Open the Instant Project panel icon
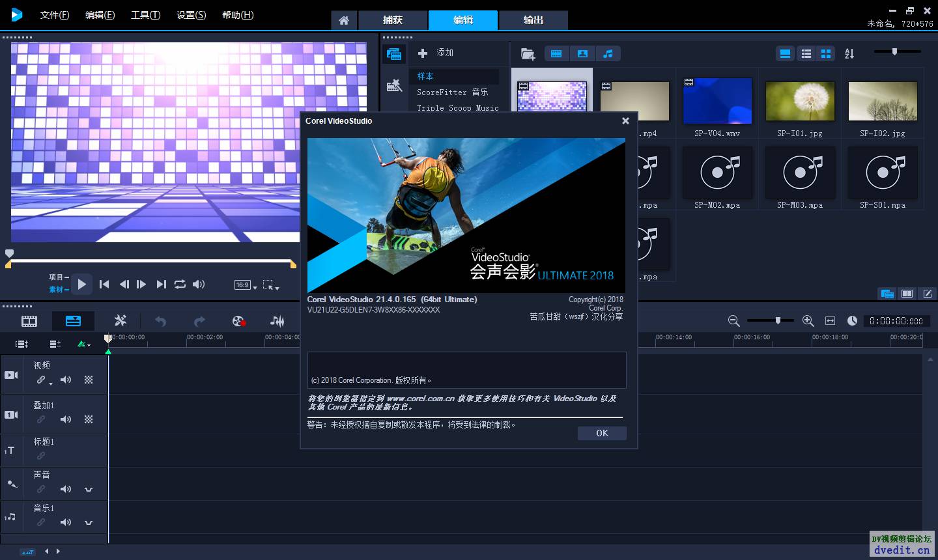The height and width of the screenshot is (560, 938). pos(394,85)
